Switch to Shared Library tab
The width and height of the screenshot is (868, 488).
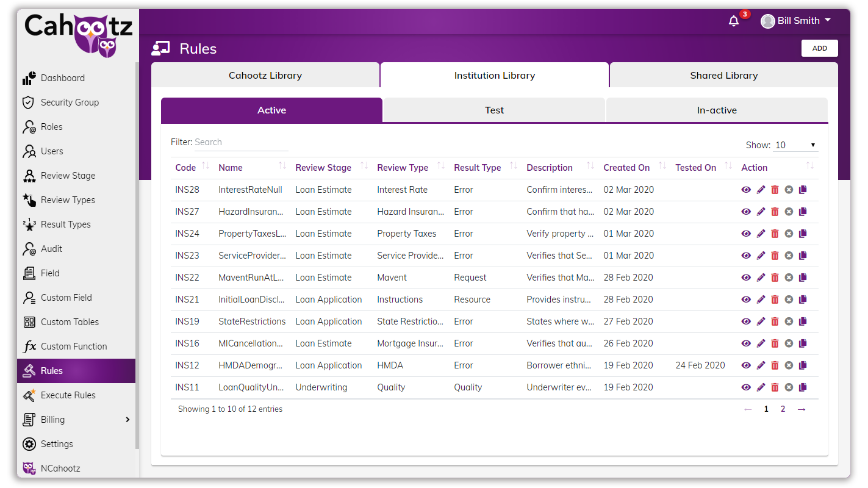pos(724,75)
